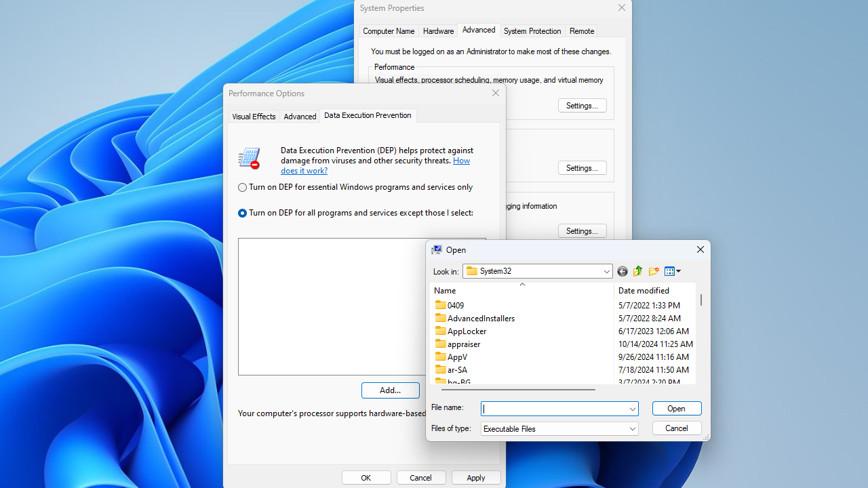This screenshot has width=868, height=488.
Task: Sort files by Date modified column
Action: click(644, 291)
